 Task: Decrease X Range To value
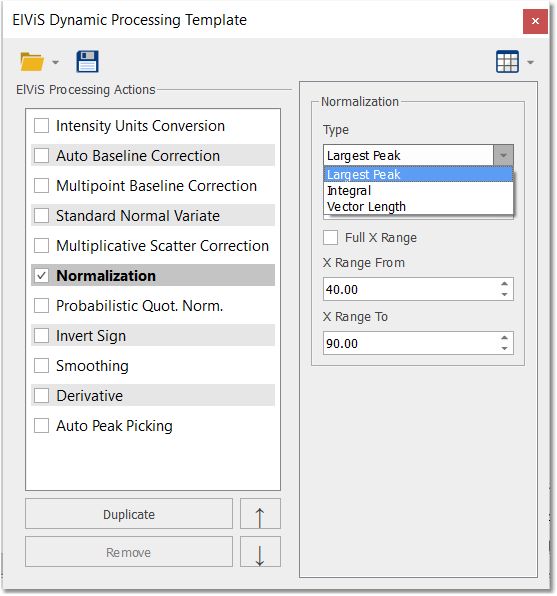coord(505,349)
